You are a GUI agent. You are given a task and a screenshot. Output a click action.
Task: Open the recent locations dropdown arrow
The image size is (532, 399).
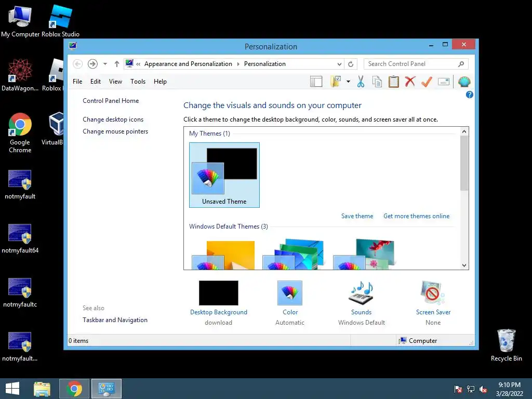coord(105,64)
